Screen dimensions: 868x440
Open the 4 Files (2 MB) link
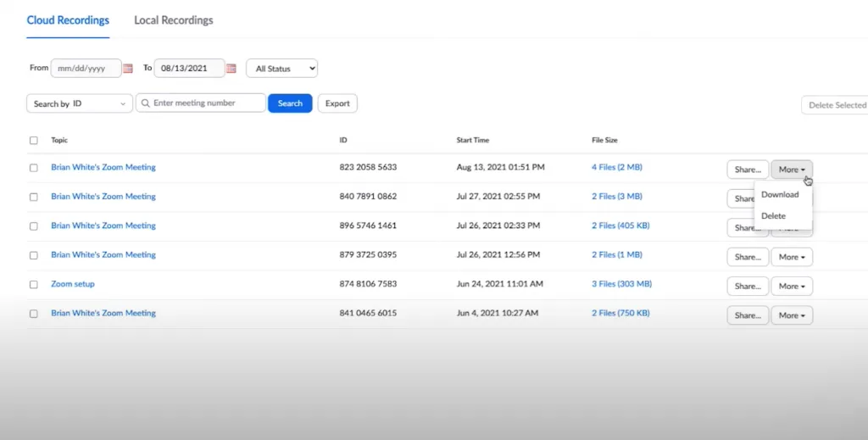617,167
